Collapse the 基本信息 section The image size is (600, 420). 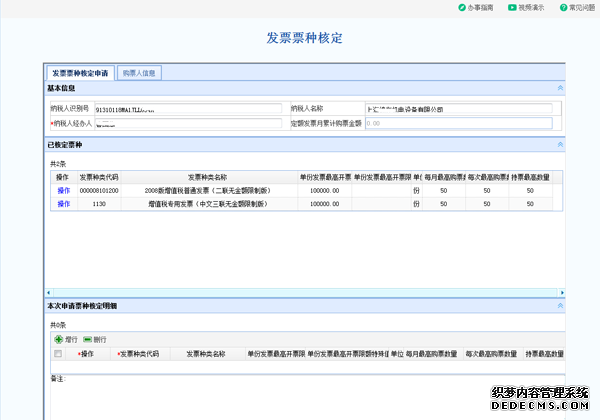point(560,88)
